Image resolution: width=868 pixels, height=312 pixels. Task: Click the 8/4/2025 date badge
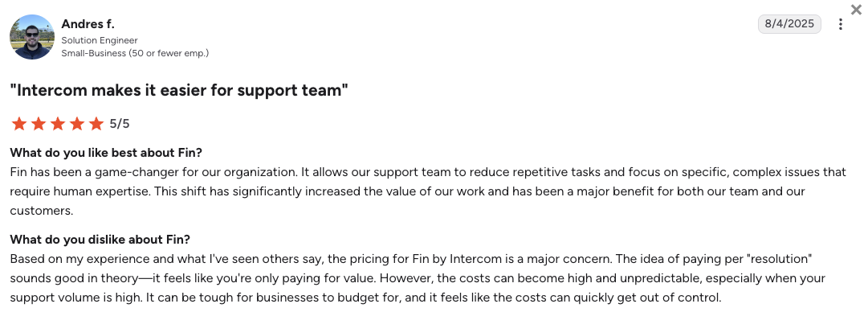click(789, 24)
